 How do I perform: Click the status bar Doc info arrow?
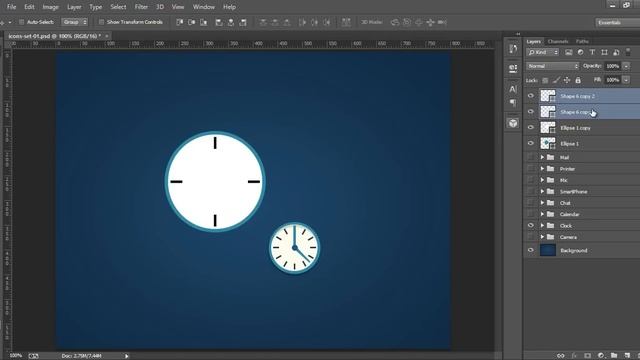tap(127, 356)
